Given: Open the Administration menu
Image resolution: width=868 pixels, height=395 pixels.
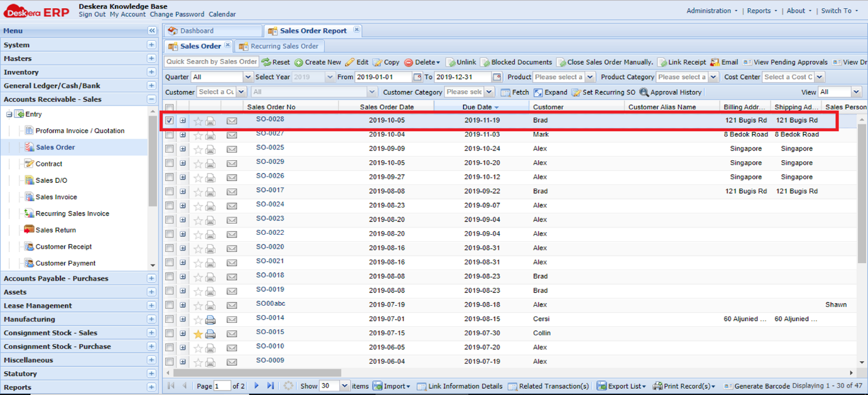Looking at the screenshot, I should [x=712, y=11].
